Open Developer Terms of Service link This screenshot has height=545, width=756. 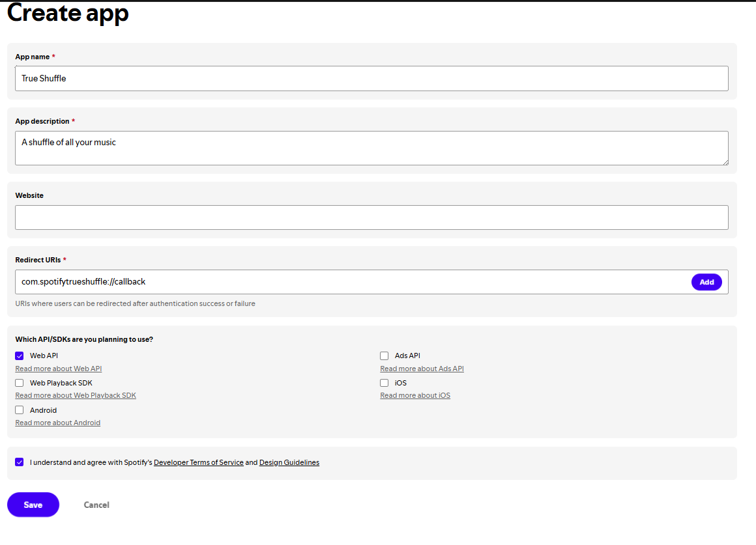[x=199, y=462]
